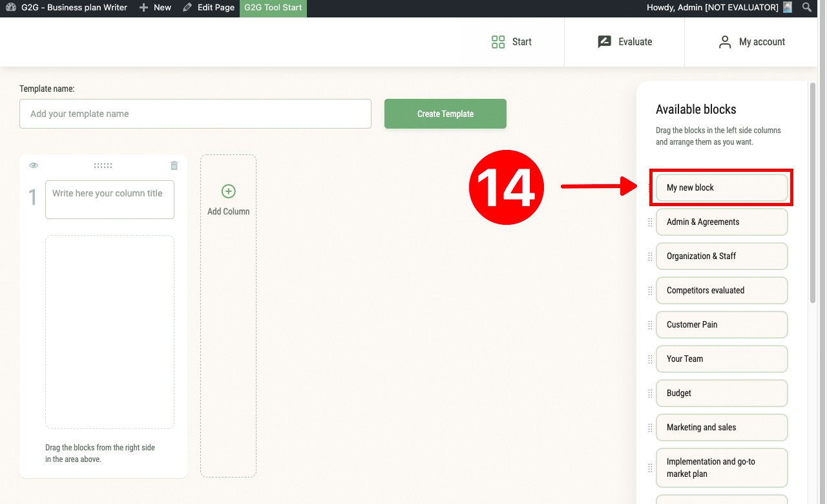Focus the template name input field

(195, 114)
